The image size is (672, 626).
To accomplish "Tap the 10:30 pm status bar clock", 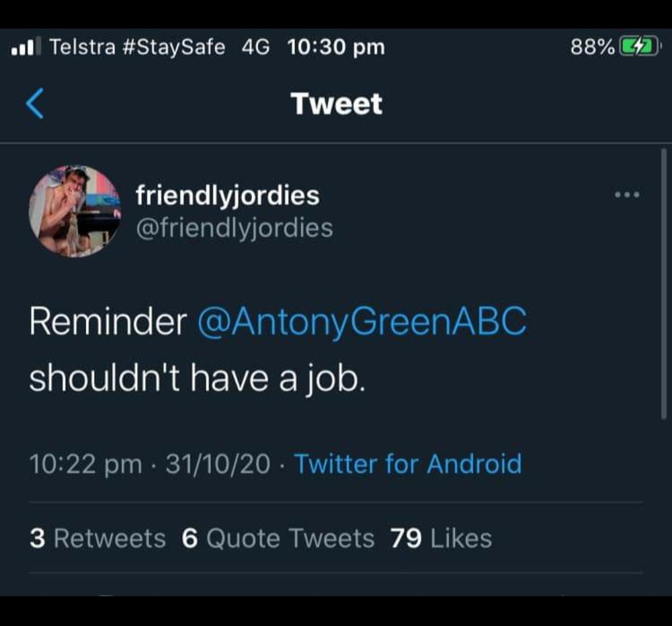I will point(335,47).
